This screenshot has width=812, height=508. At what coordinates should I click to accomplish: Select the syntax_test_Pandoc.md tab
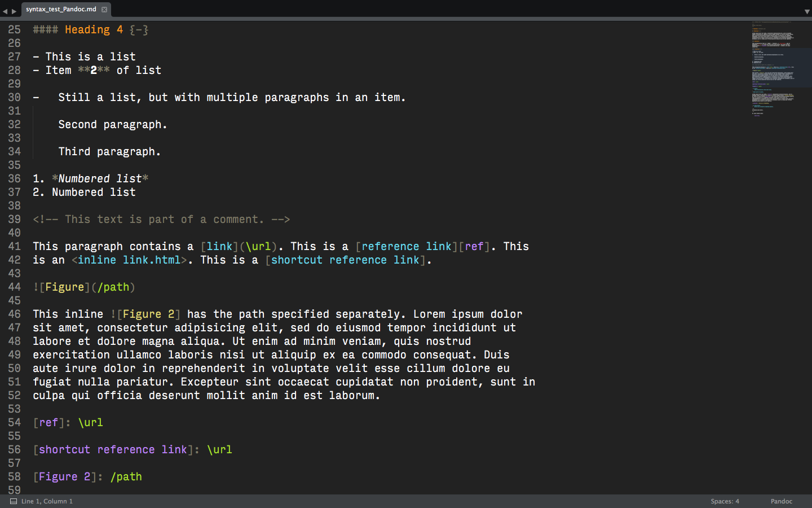coord(61,10)
